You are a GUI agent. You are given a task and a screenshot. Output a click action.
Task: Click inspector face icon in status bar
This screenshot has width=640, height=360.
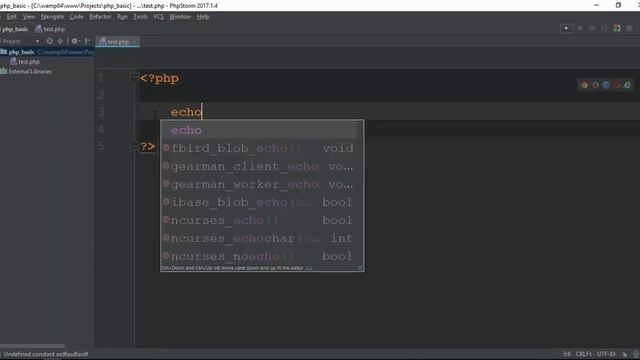(x=636, y=354)
